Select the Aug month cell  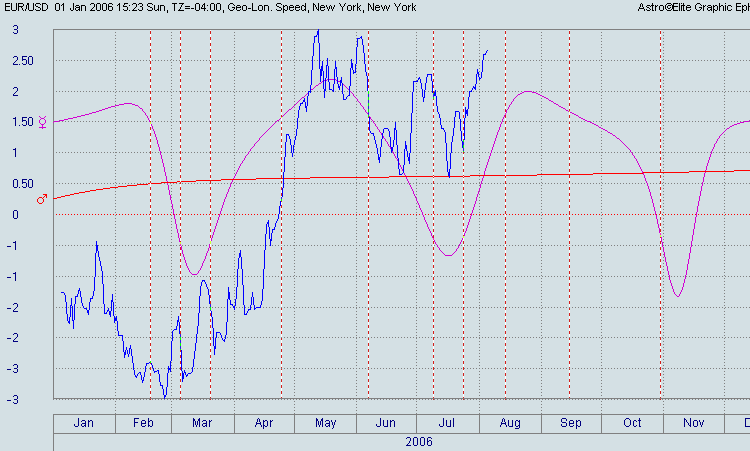coord(510,424)
